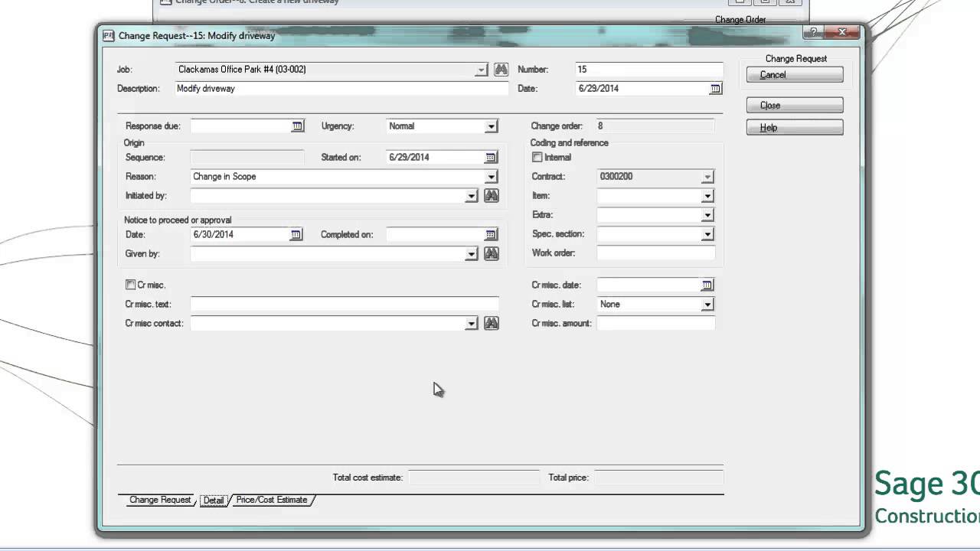Screen dimensions: 980x551
Task: Open the Price/Cost Estimate tab
Action: [x=272, y=500]
